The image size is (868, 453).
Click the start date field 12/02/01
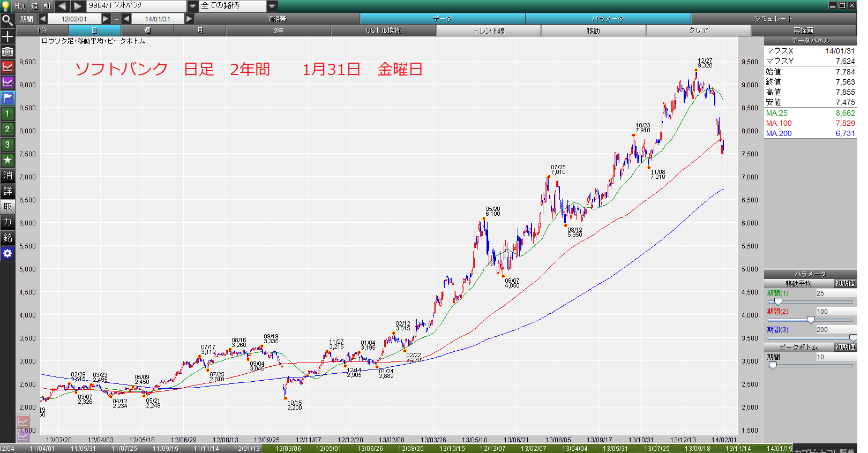click(x=74, y=19)
